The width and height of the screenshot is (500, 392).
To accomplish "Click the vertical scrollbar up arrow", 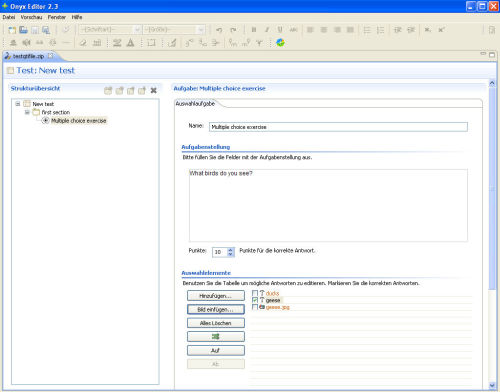I will (x=492, y=83).
